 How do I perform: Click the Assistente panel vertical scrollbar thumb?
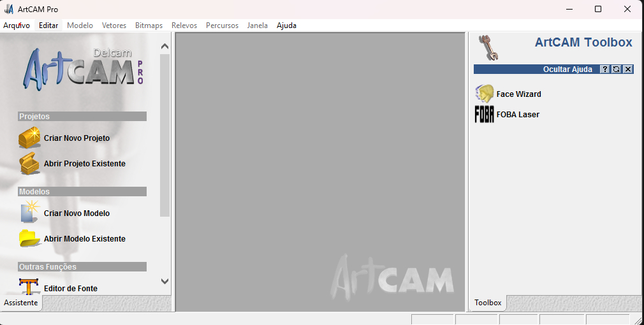[x=165, y=135]
